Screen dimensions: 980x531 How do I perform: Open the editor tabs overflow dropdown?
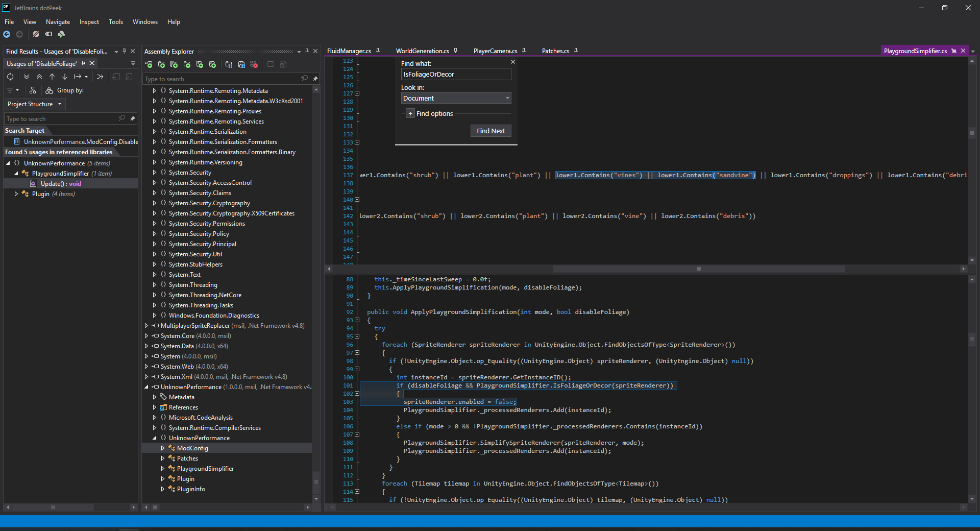point(973,51)
